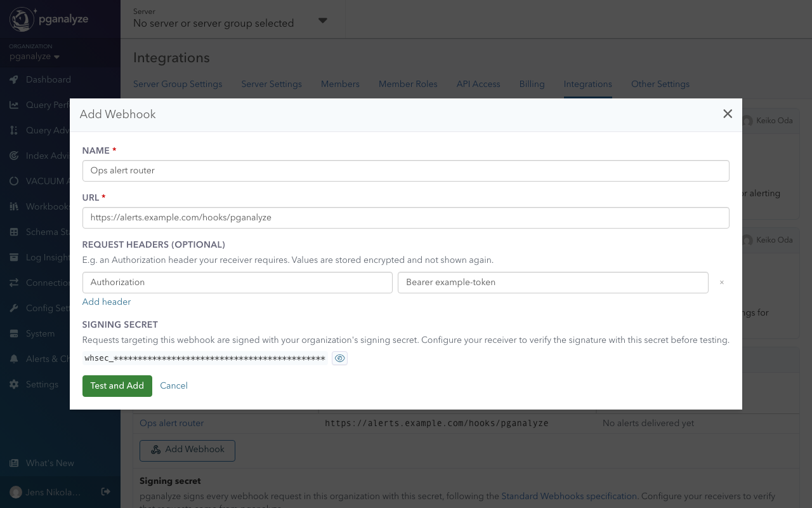Focus the header value field with Bearer token
Screen dimensions: 812x508
tap(553, 283)
